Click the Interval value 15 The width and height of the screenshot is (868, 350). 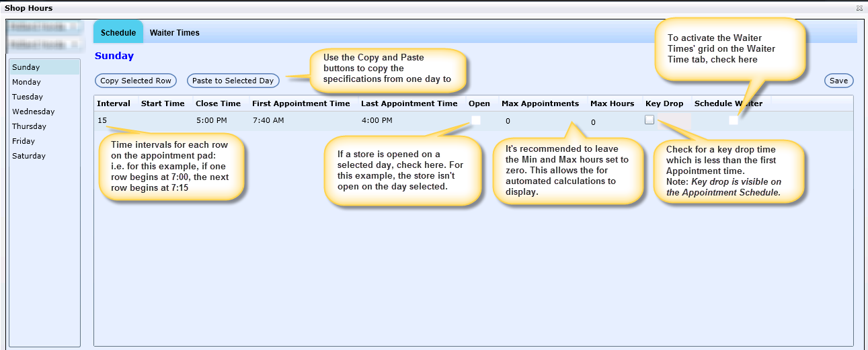(102, 121)
